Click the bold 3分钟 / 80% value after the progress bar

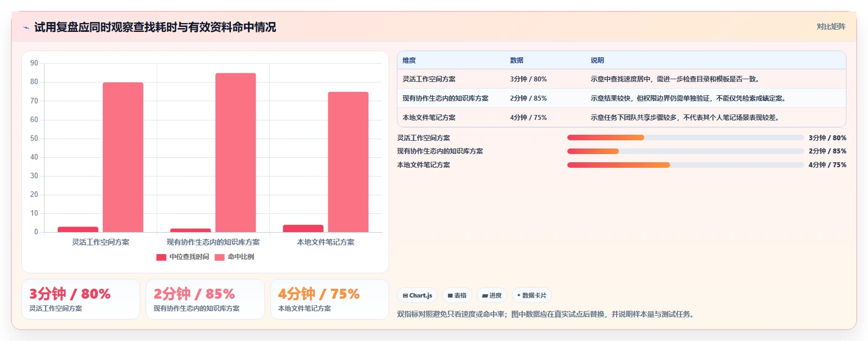[x=827, y=137]
